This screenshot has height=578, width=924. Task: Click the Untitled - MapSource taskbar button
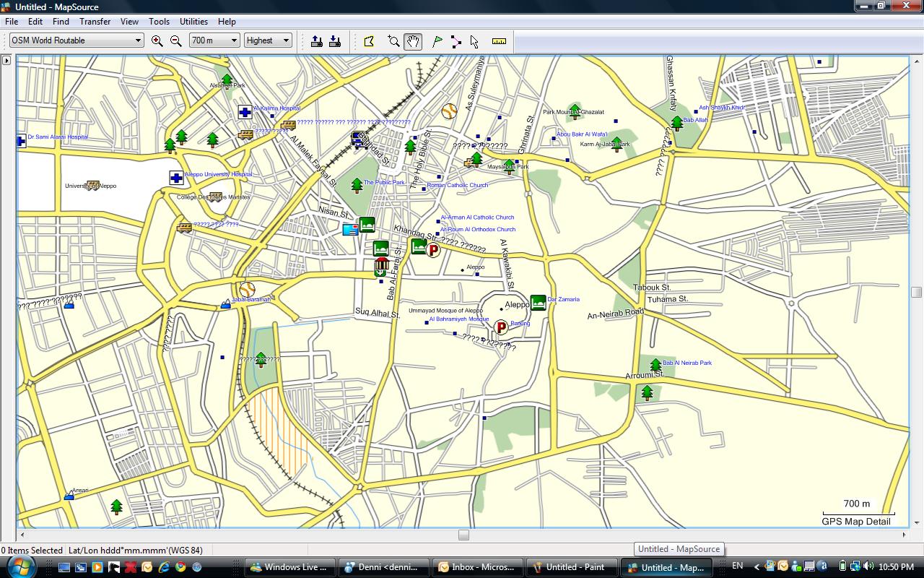666,567
